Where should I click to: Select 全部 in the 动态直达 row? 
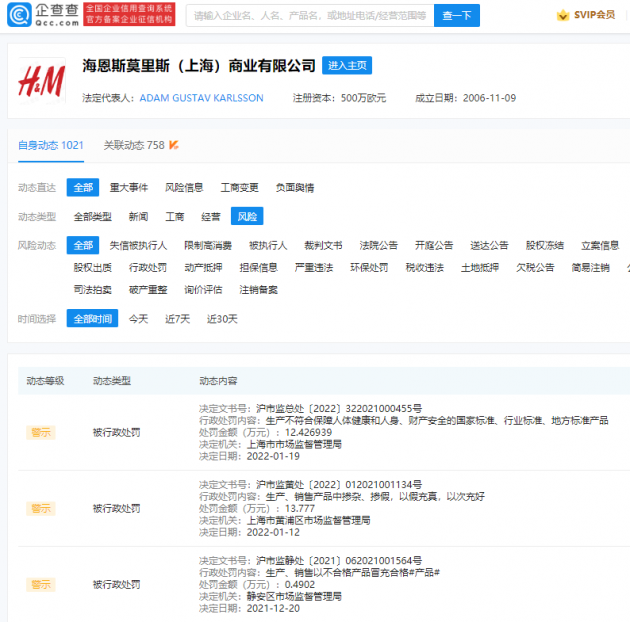pyautogui.click(x=83, y=188)
